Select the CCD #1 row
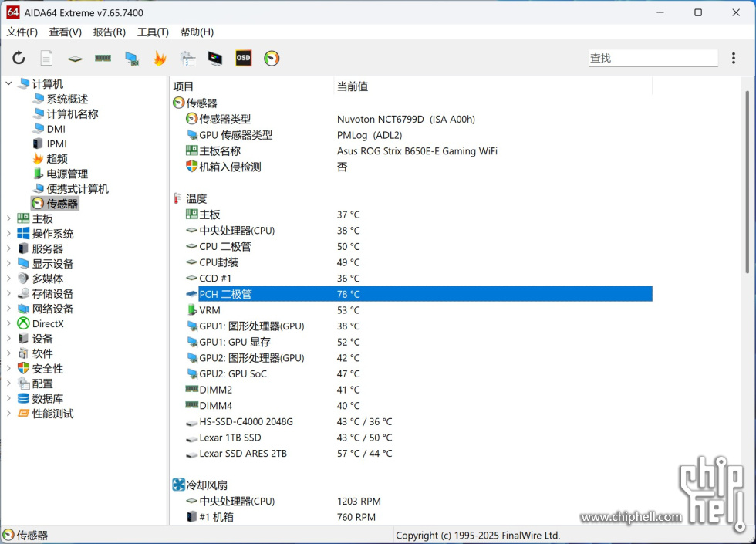This screenshot has height=544, width=756. click(x=418, y=278)
